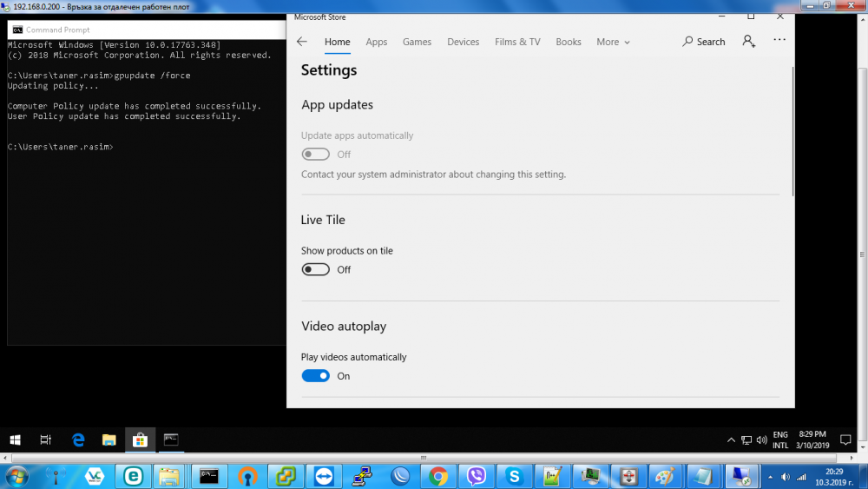This screenshot has width=868, height=489.
Task: Open Viber on local taskbar
Action: [x=477, y=476]
